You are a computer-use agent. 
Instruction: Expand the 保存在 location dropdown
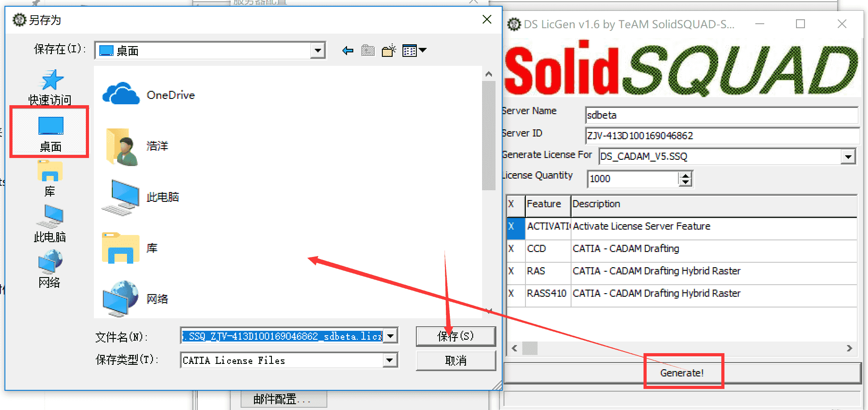point(318,51)
